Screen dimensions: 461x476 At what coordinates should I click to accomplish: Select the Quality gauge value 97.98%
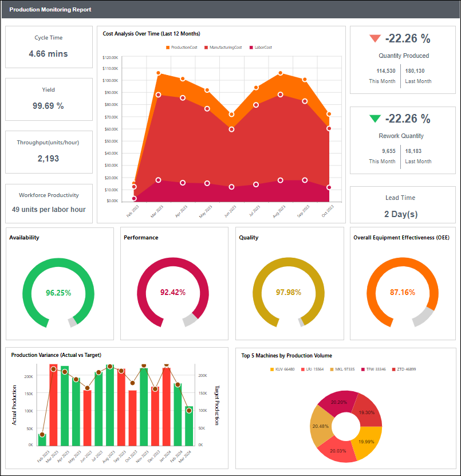[x=288, y=292]
